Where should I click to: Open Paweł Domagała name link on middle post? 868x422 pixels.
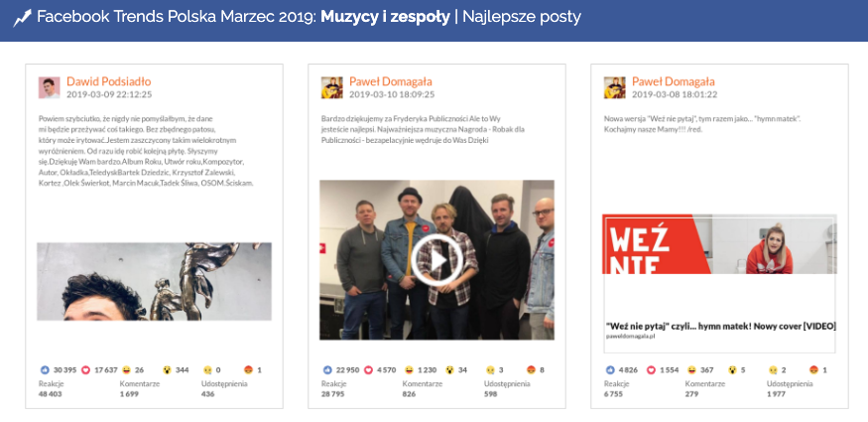(x=391, y=82)
